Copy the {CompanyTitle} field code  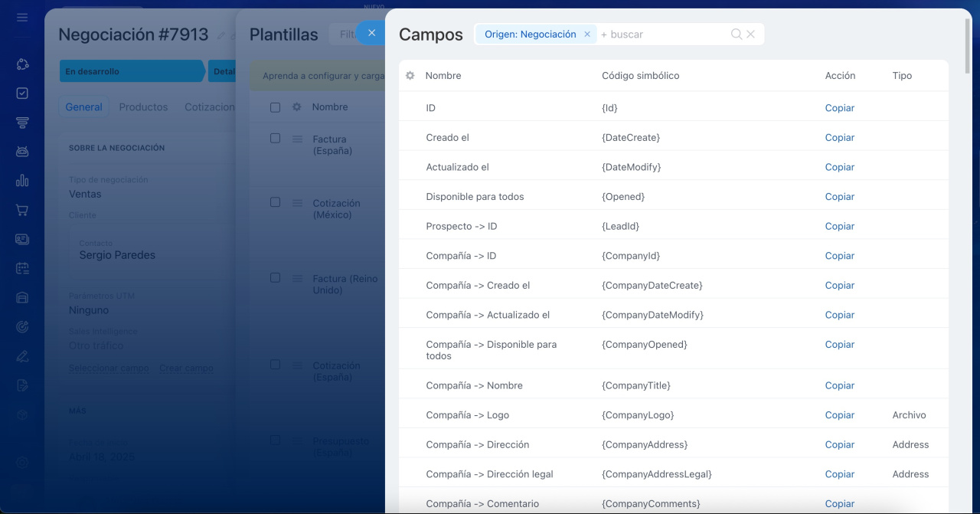(839, 385)
